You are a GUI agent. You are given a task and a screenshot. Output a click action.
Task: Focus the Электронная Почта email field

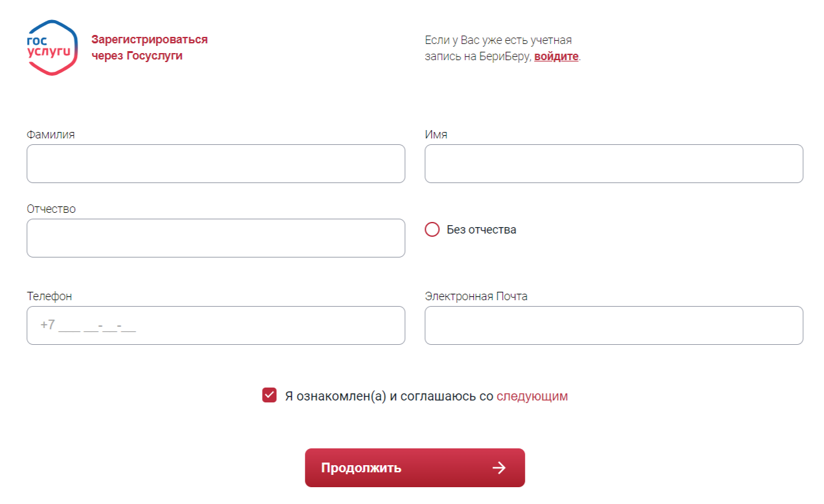coord(614,325)
